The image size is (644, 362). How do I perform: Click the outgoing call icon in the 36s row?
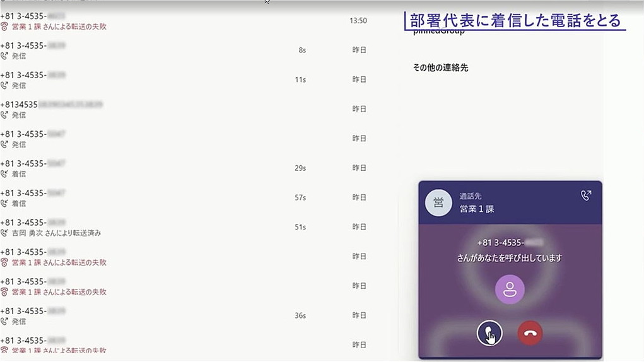tap(4, 322)
